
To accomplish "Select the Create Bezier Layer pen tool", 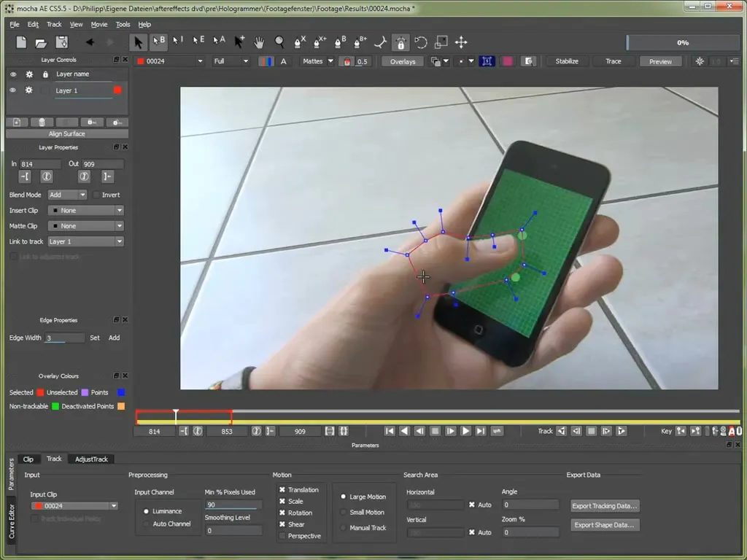I will [x=340, y=42].
